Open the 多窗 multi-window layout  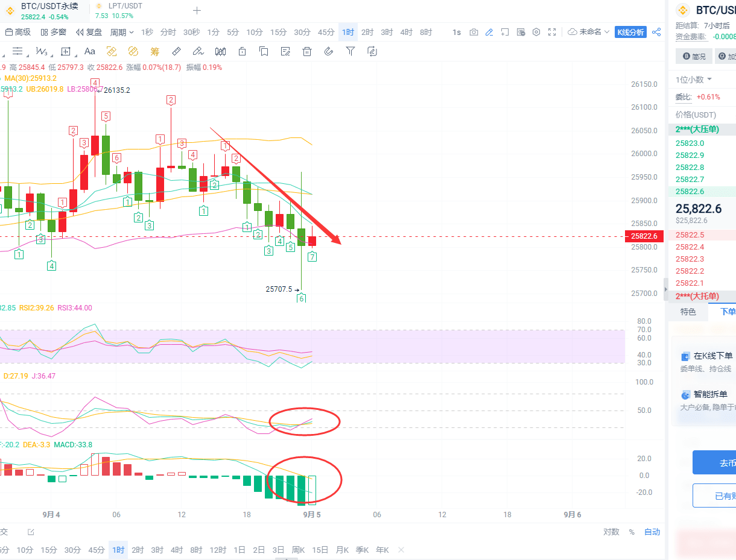coord(53,32)
